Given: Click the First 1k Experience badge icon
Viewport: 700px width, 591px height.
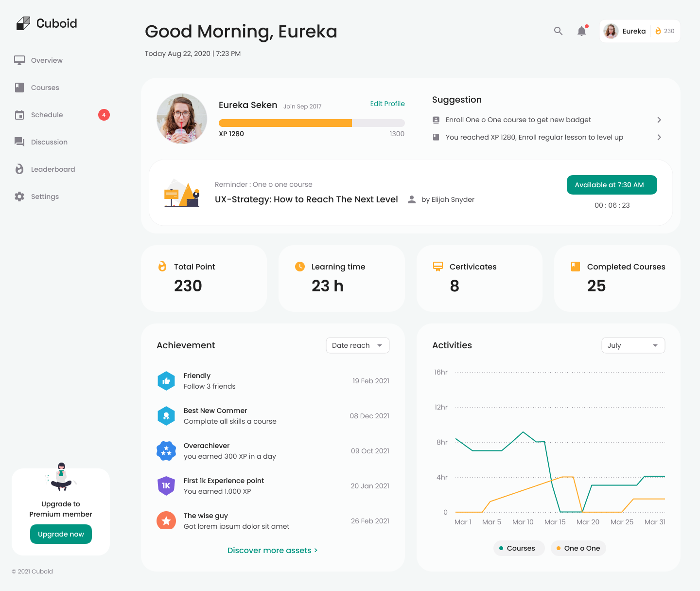Looking at the screenshot, I should tap(166, 486).
